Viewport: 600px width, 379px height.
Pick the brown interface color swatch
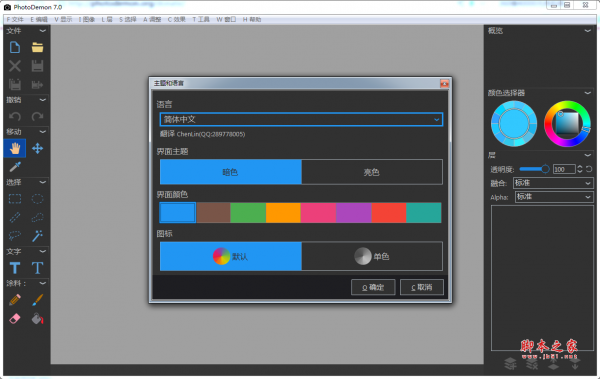tap(213, 212)
